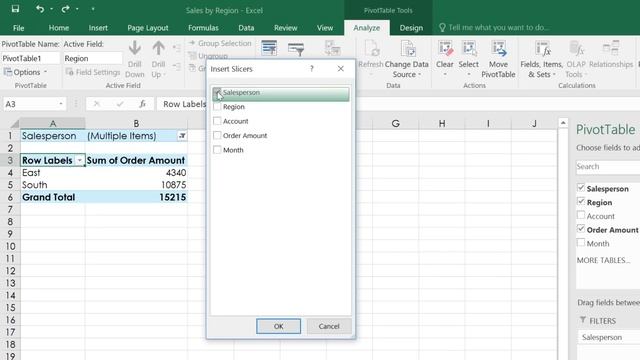Click the vertical scrollbar up arrow
Viewport: 640px width, 360px height.
click(x=563, y=123)
